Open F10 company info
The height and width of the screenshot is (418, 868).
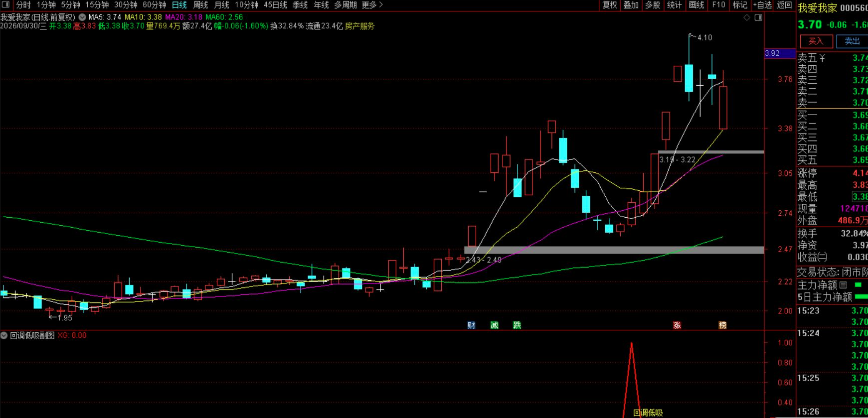pyautogui.click(x=718, y=5)
